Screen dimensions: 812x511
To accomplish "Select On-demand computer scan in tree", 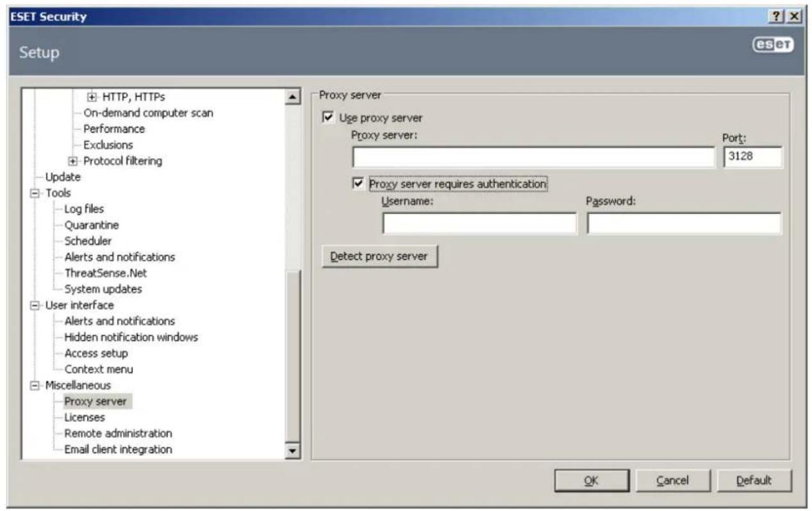I will point(148,113).
